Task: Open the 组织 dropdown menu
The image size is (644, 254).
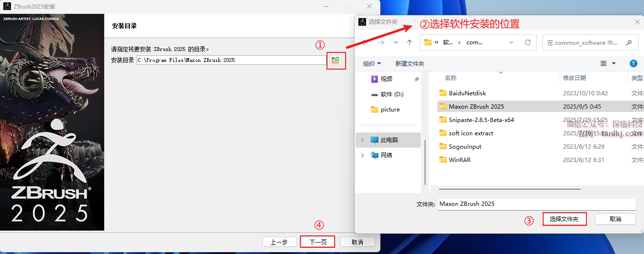Action: (372, 63)
